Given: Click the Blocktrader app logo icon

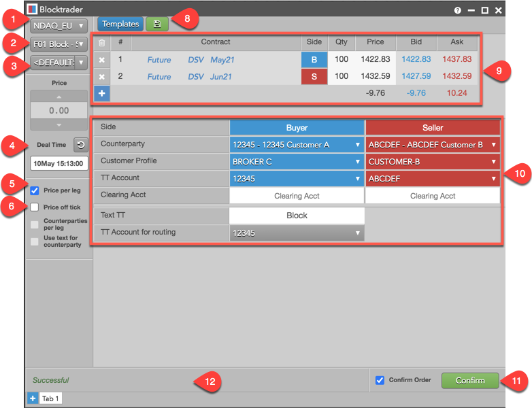Looking at the screenshot, I should 32,9.
